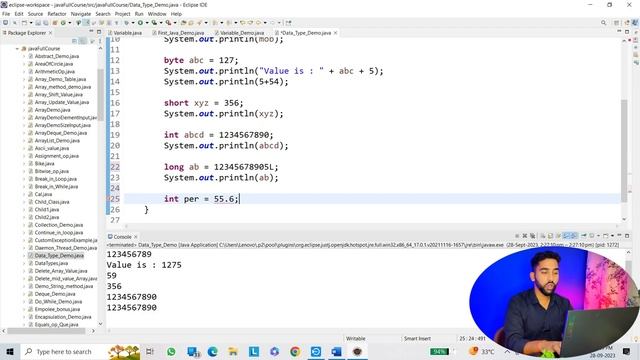Start debugging with the Debug bug icon
Viewport: 640px width, 360px height.
coord(126,23)
